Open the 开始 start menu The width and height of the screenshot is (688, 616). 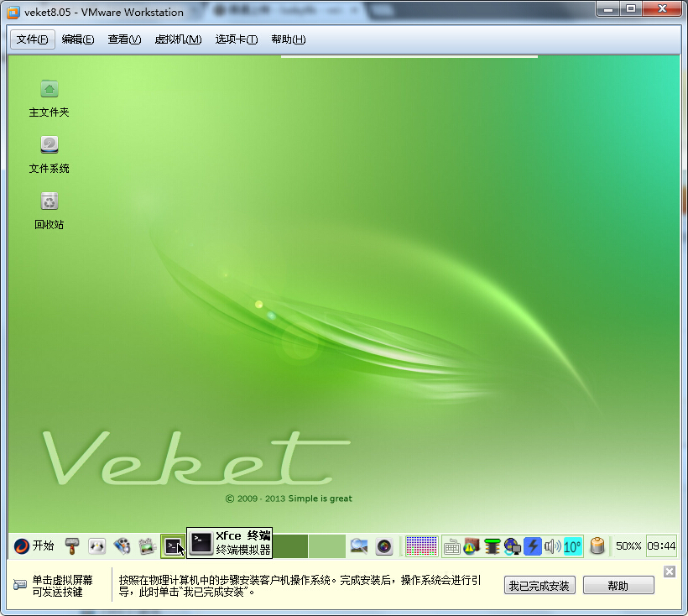(x=34, y=546)
